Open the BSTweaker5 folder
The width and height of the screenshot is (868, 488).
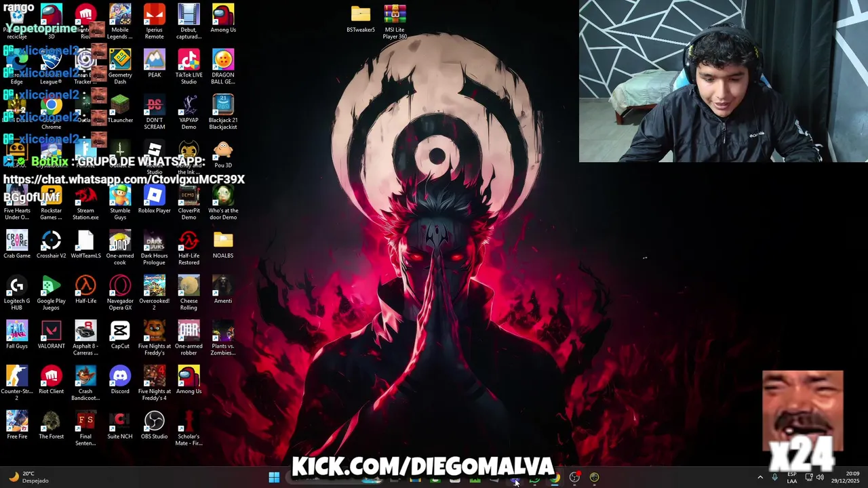pyautogui.click(x=361, y=19)
